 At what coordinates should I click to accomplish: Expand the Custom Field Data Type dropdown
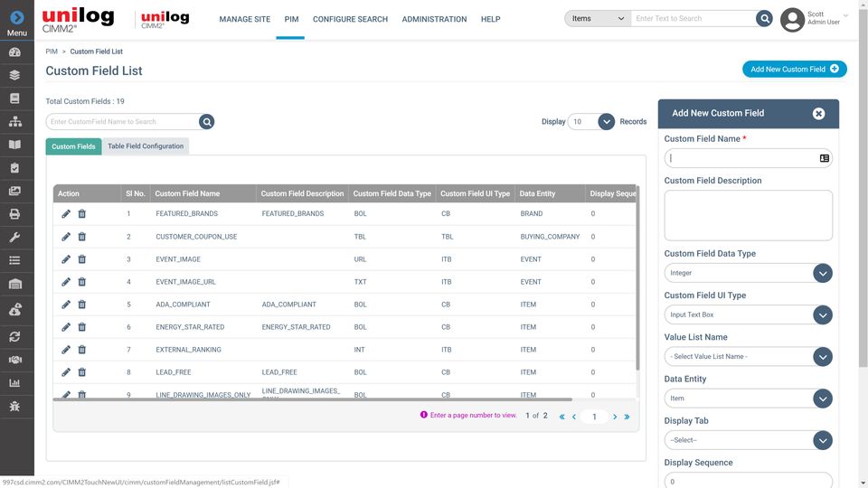point(822,273)
